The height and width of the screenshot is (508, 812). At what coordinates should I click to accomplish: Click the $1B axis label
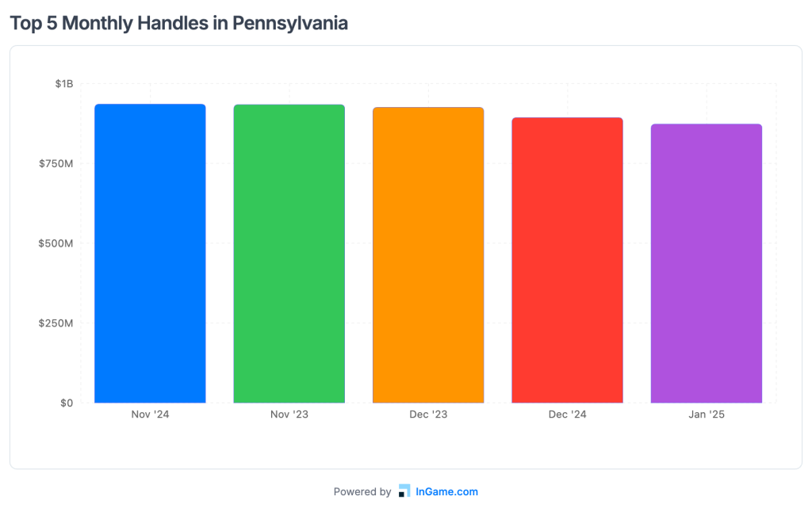[64, 84]
